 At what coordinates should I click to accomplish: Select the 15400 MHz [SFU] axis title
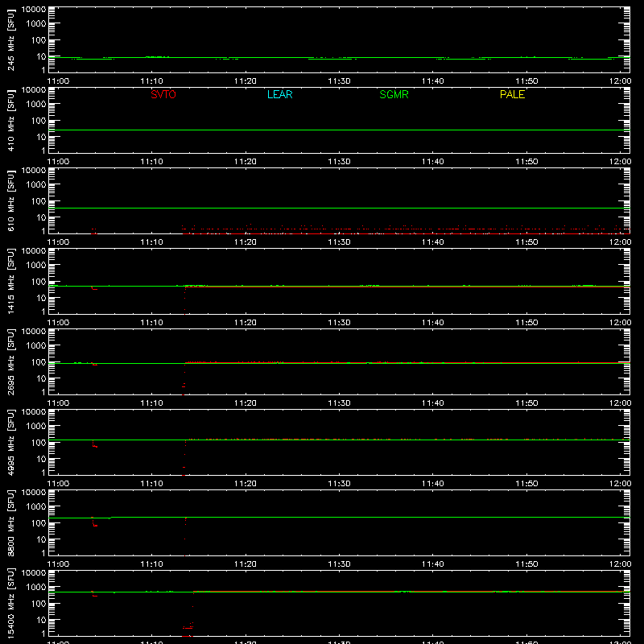[10, 603]
